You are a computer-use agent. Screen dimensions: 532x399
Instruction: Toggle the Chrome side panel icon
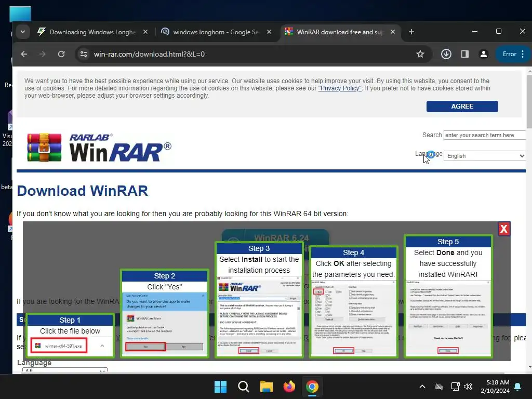pos(465,54)
